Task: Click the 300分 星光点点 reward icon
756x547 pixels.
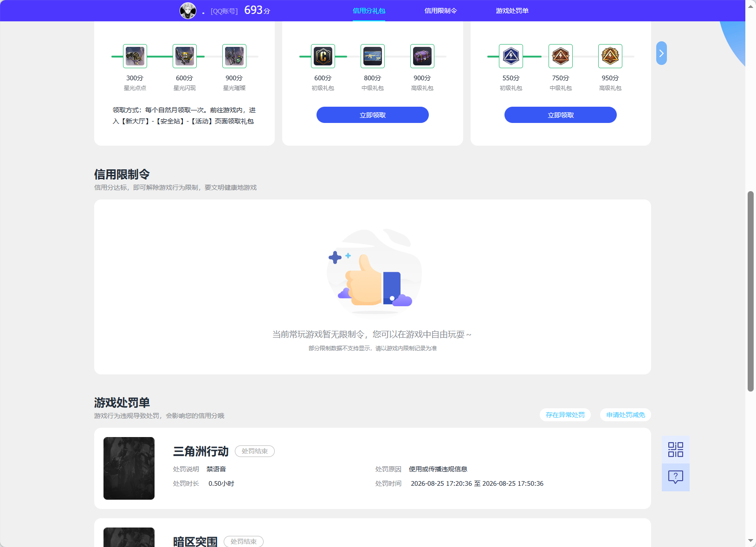Action: coord(135,56)
